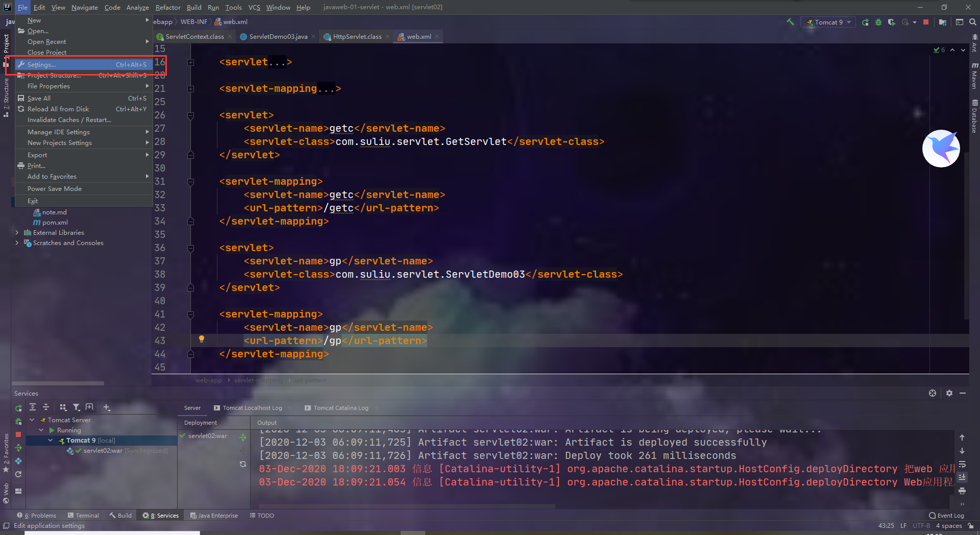Deploy the servlet02:war artifact in Deployment pane
The image size is (980, 535).
point(243,437)
